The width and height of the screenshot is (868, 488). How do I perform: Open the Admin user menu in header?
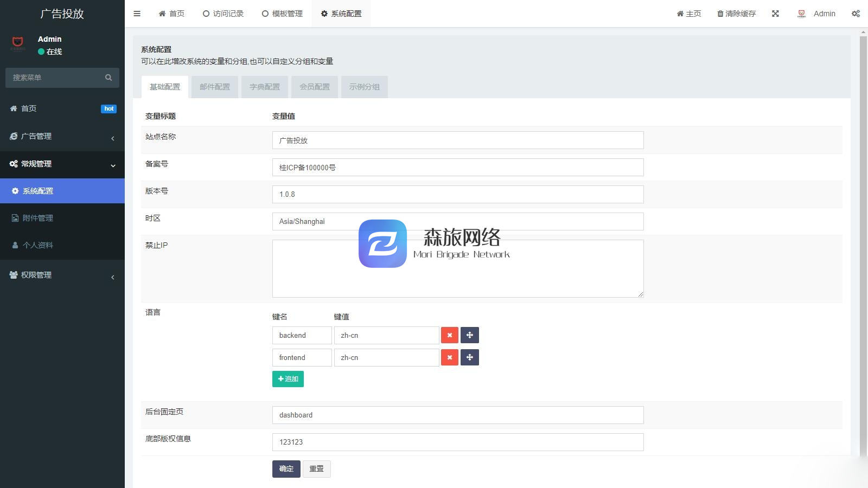(816, 14)
